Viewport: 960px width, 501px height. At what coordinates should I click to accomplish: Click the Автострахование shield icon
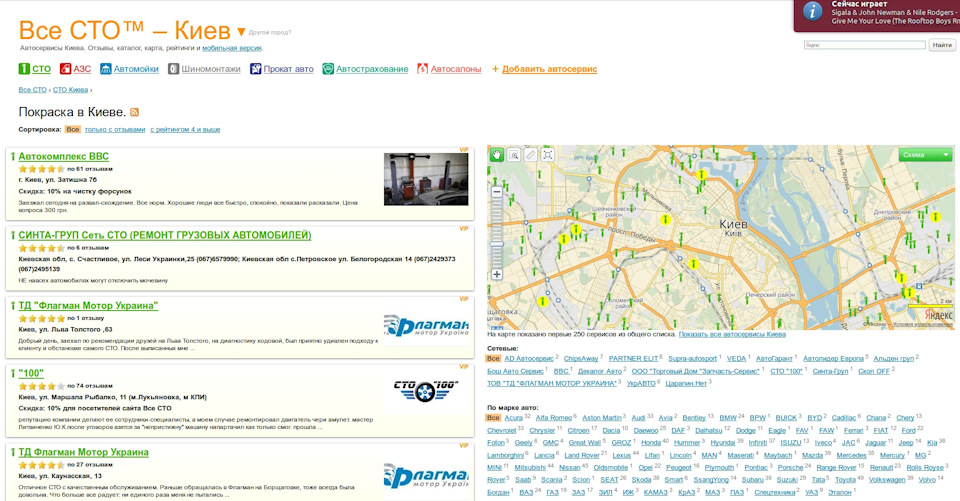[328, 69]
